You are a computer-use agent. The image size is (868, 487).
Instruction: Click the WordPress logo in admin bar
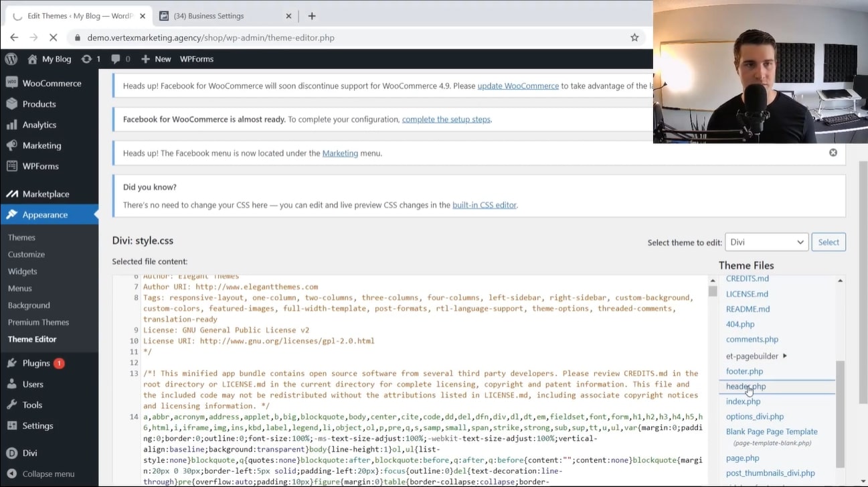pyautogui.click(x=11, y=59)
